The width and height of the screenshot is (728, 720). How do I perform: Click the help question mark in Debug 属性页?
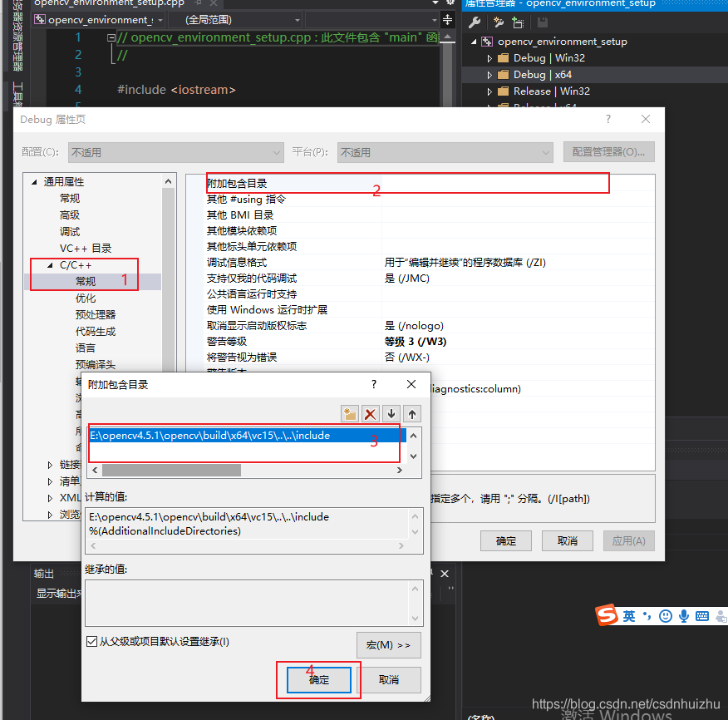[608, 119]
